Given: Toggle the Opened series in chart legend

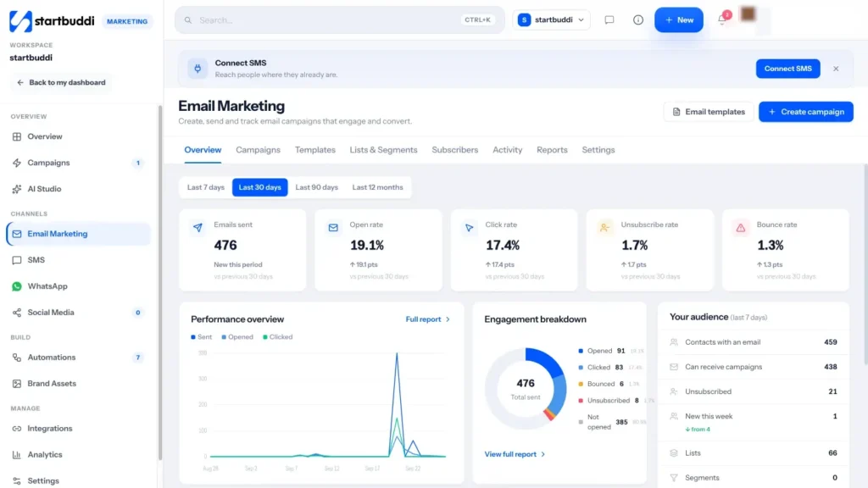Looking at the screenshot, I should tap(237, 337).
